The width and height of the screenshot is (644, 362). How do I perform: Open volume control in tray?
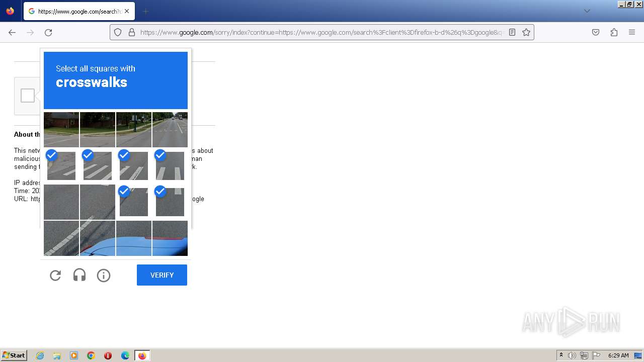coord(572,355)
